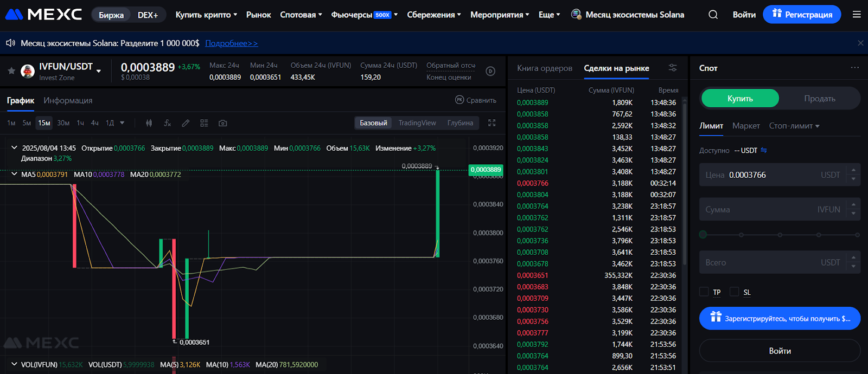
Task: Select the Маркет order tab
Action: pos(746,126)
